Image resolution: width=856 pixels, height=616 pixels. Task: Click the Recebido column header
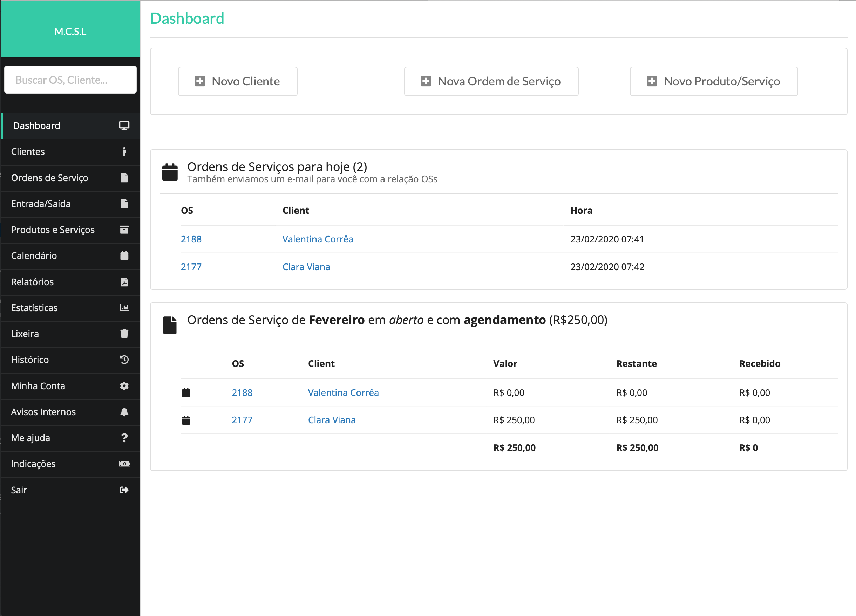click(x=760, y=364)
